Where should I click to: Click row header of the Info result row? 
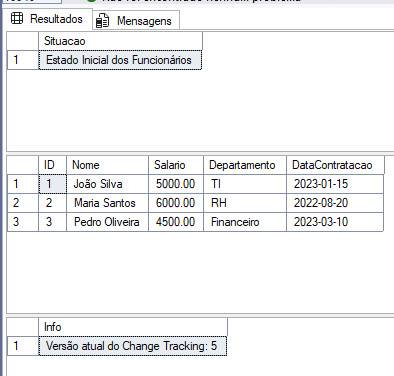(x=23, y=346)
